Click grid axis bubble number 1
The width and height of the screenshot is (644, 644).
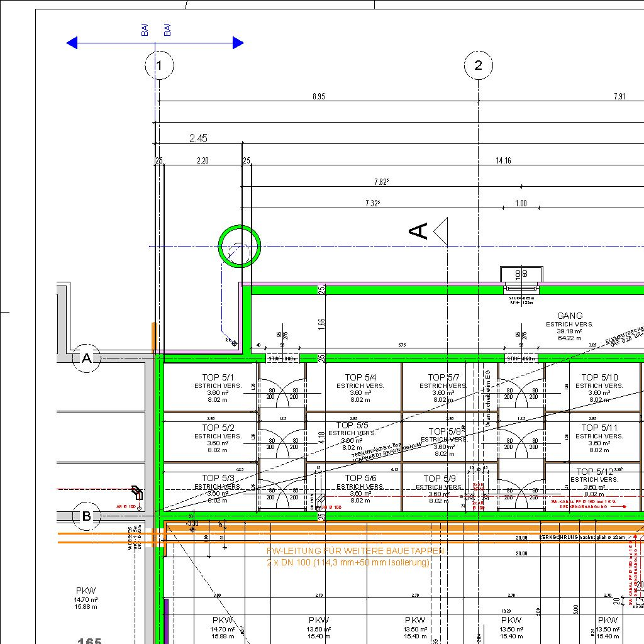coord(159,65)
